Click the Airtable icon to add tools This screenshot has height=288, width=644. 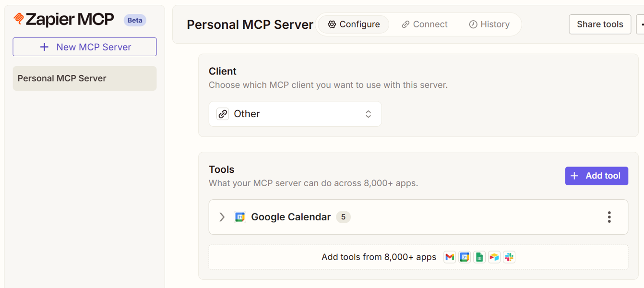click(x=494, y=257)
